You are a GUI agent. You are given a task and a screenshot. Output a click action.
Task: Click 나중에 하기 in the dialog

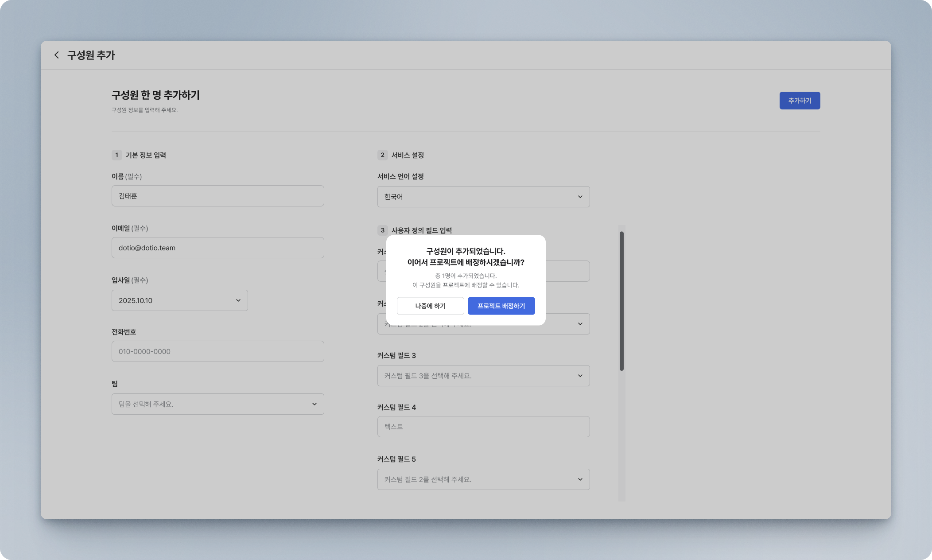[x=430, y=306]
